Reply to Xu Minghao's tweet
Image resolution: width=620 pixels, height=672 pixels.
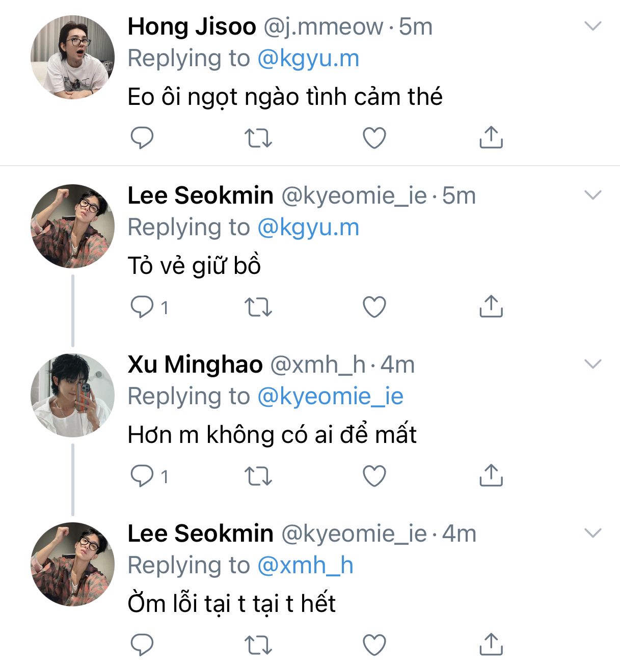click(142, 475)
